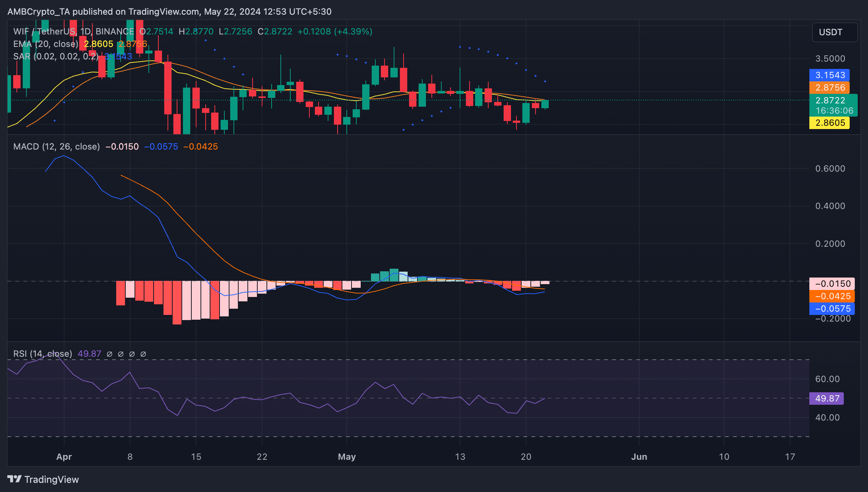Click the 17 date tick in June
This screenshot has width=868, height=492.
click(790, 457)
